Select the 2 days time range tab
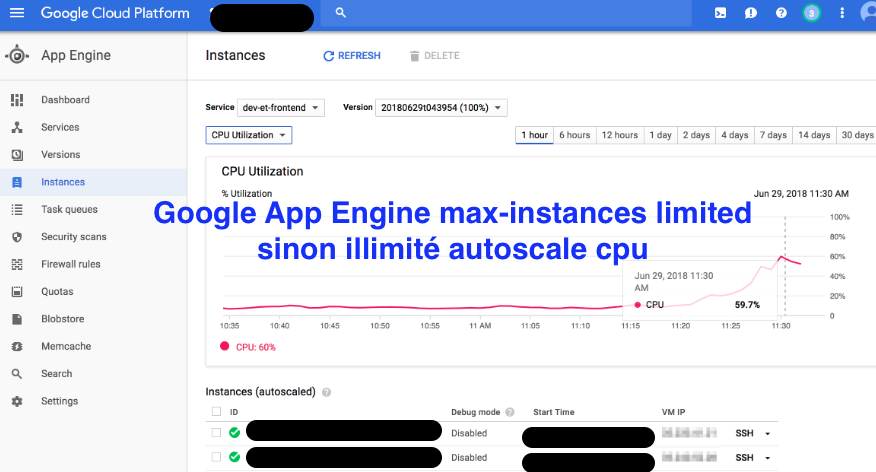Screen dimensions: 876x472 (696, 135)
